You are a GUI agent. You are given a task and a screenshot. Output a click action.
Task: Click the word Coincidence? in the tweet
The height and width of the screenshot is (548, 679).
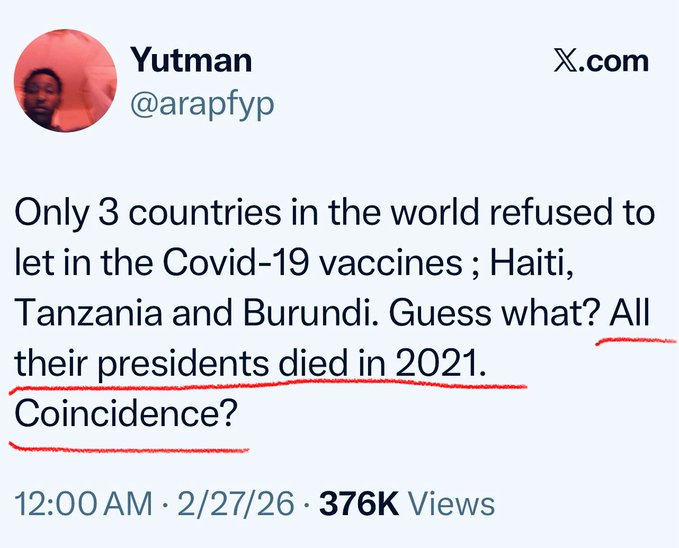tap(127, 412)
